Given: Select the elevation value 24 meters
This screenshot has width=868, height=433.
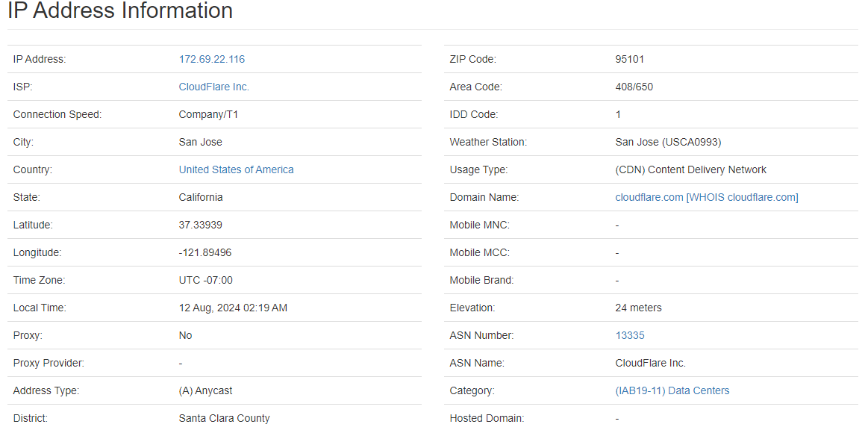Looking at the screenshot, I should coord(638,308).
